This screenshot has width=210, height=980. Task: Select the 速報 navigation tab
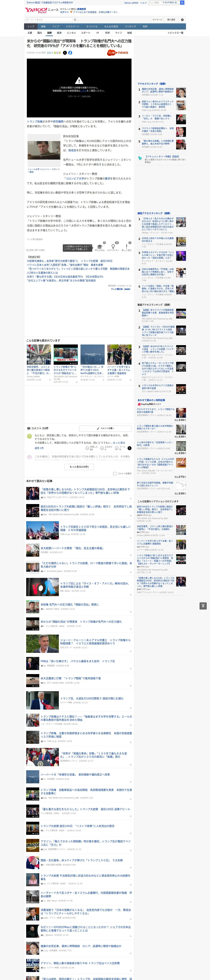coord(43,27)
